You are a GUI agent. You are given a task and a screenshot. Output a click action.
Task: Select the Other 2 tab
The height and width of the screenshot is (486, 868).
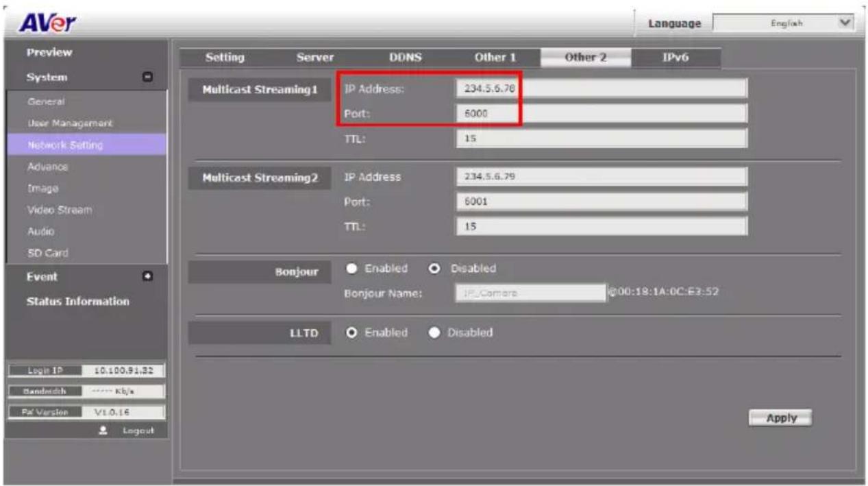(586, 58)
